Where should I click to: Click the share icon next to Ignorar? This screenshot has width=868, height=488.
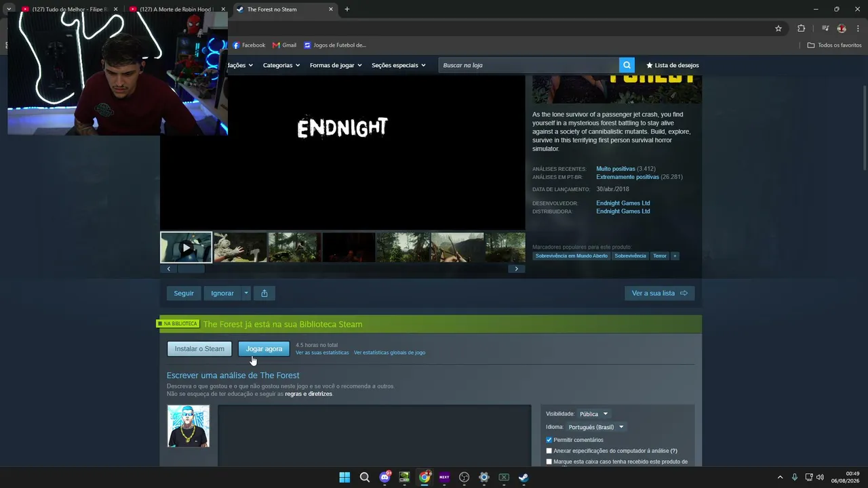[264, 293]
